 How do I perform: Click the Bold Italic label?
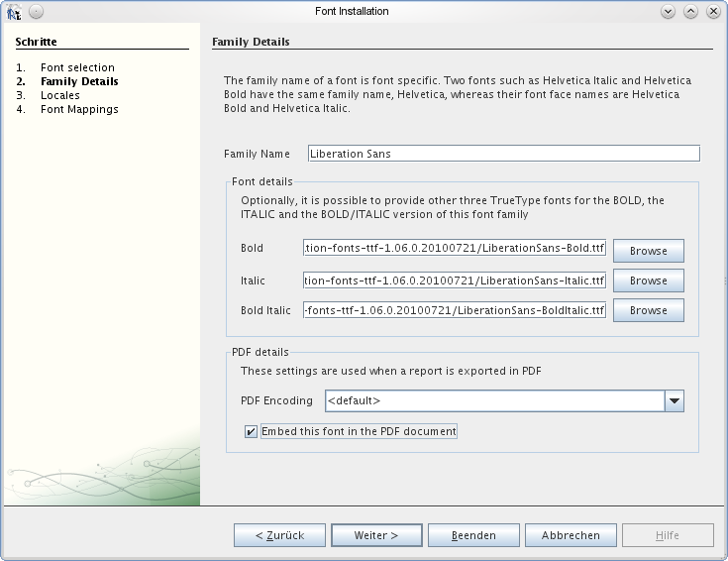coord(265,310)
